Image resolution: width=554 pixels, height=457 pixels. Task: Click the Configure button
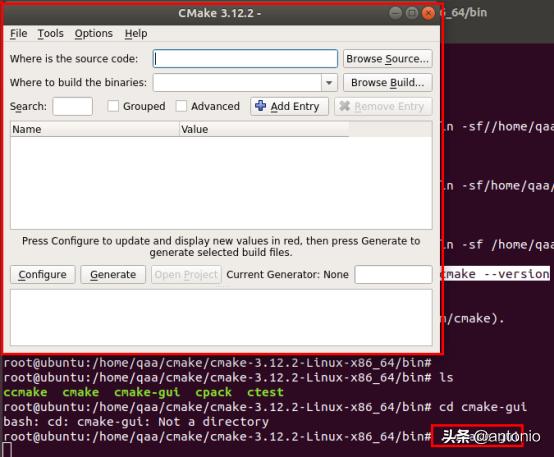click(42, 275)
